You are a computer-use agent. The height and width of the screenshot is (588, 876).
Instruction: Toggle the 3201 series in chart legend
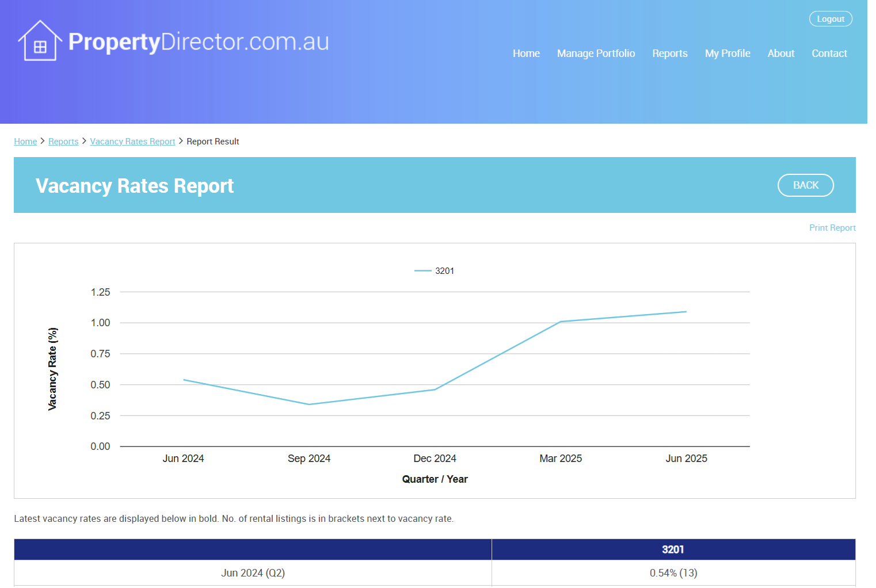pyautogui.click(x=435, y=271)
